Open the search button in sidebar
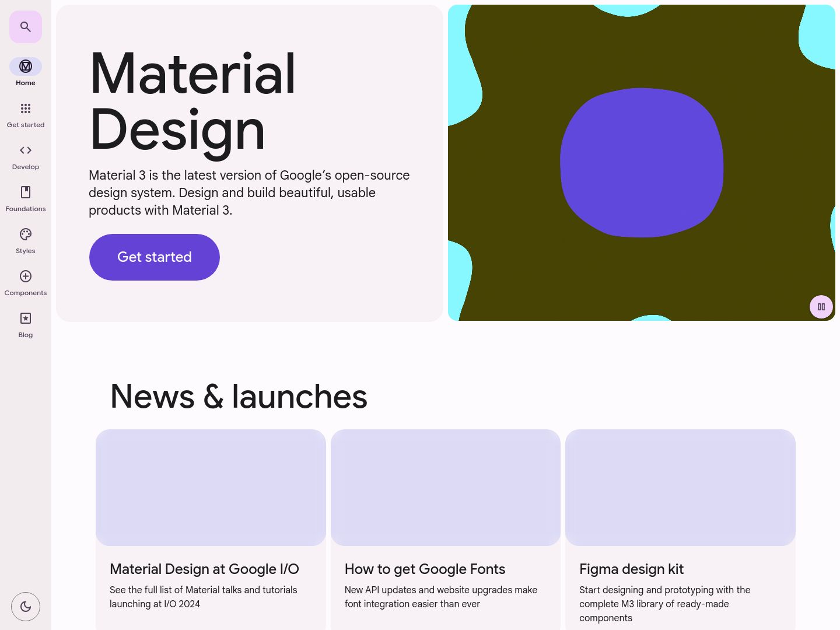 (26, 27)
